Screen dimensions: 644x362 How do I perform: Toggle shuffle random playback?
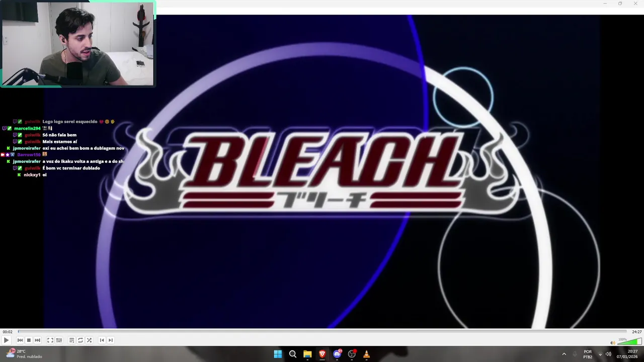(89, 340)
